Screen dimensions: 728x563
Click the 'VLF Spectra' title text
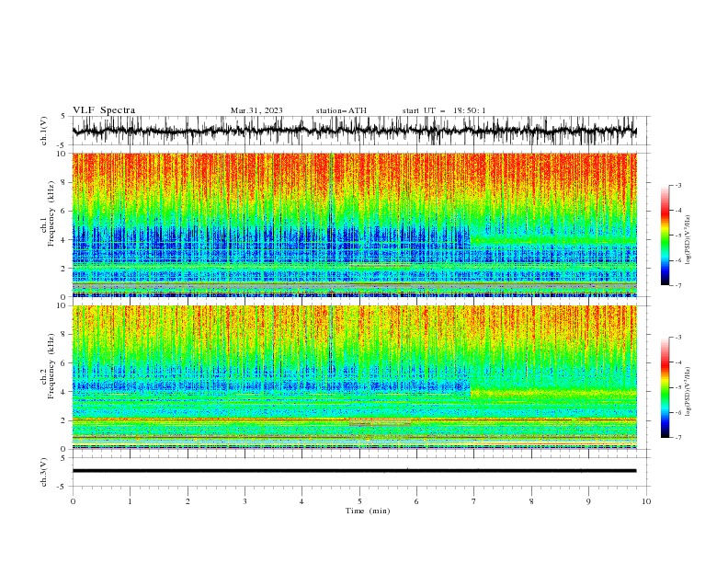tap(104, 110)
